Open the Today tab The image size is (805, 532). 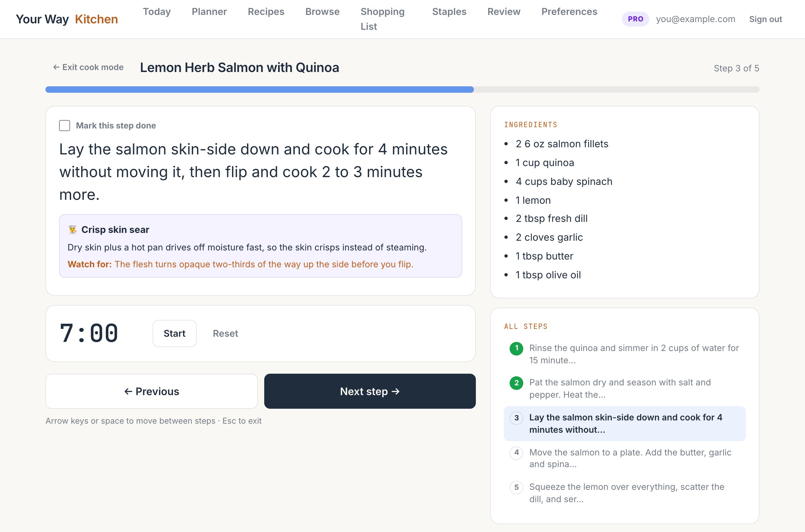(x=156, y=12)
